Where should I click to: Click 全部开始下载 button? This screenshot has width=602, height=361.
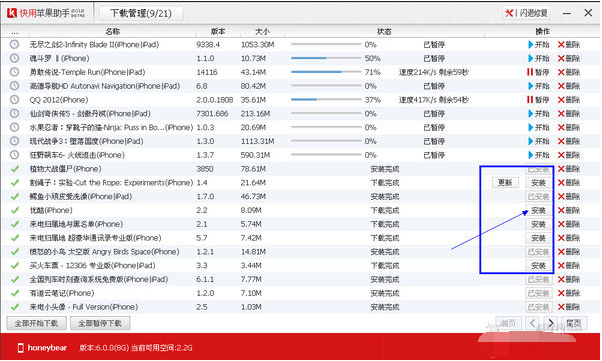(36, 323)
